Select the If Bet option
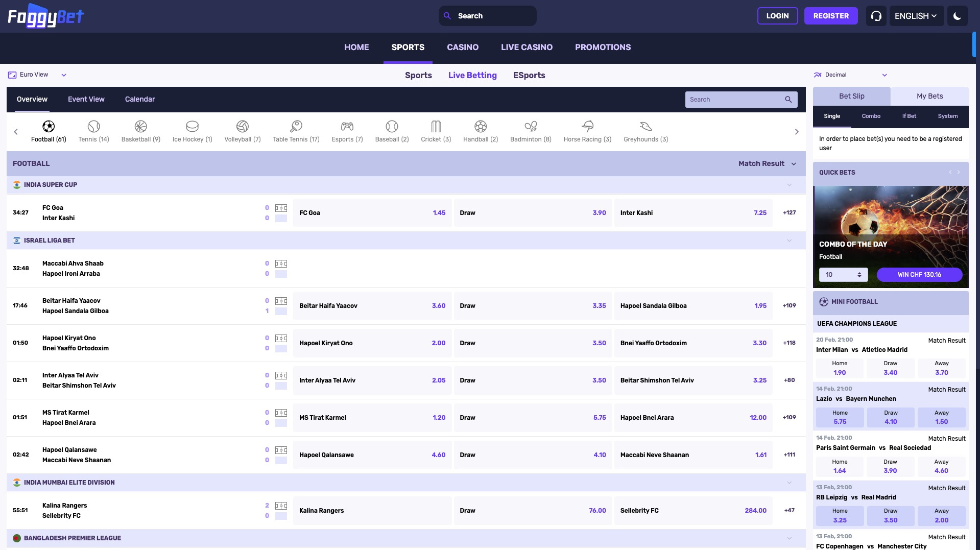 point(909,116)
